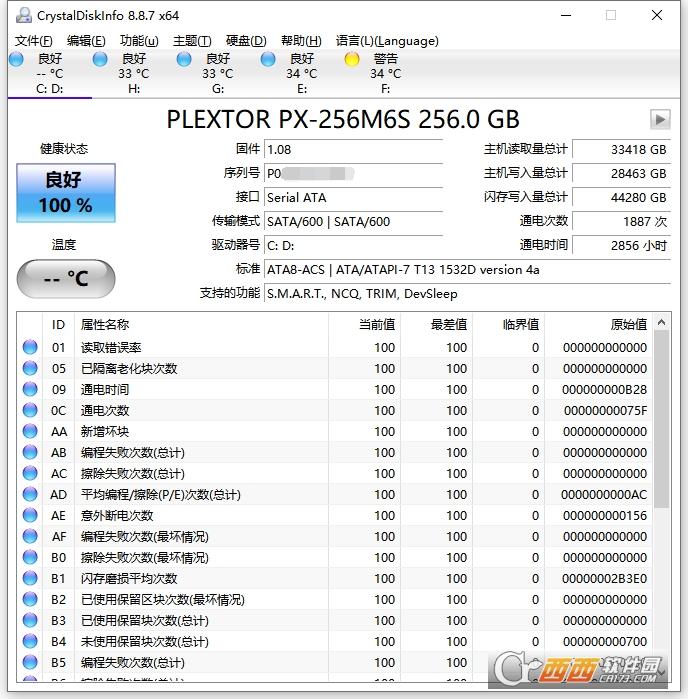Click the yellow warning orb for F:
688x699 pixels.
coord(352,59)
